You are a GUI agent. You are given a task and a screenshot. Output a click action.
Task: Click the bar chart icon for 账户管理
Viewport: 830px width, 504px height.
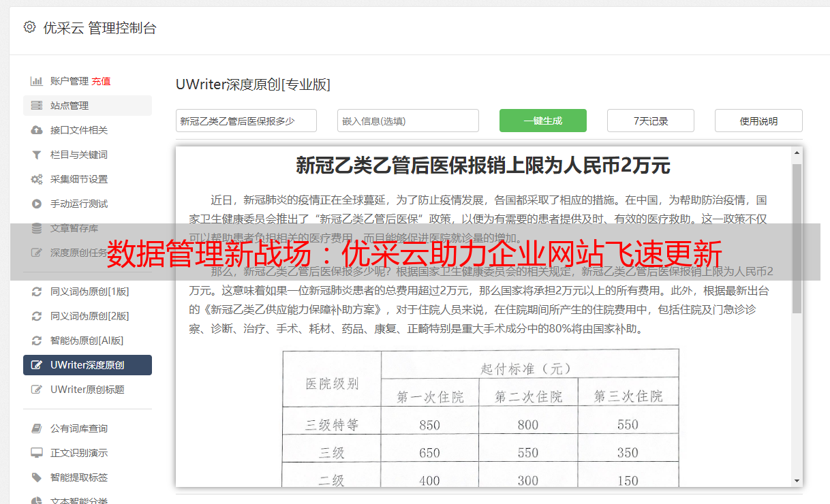click(37, 81)
